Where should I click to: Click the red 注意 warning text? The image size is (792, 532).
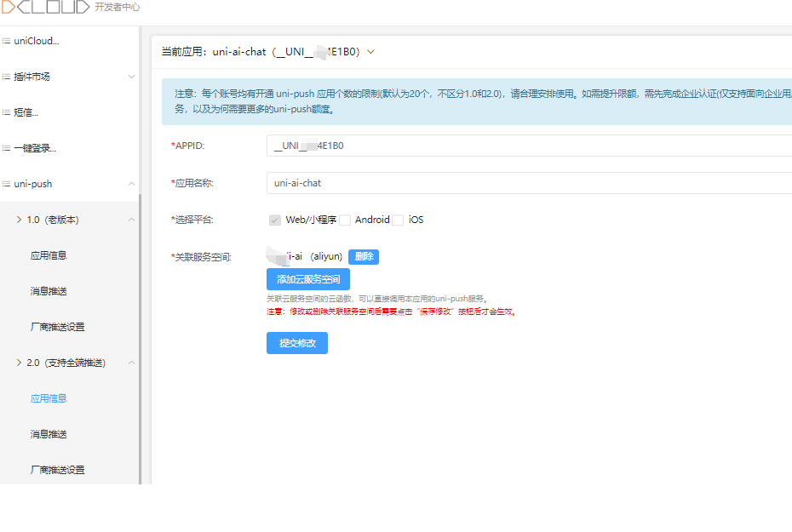pos(393,312)
